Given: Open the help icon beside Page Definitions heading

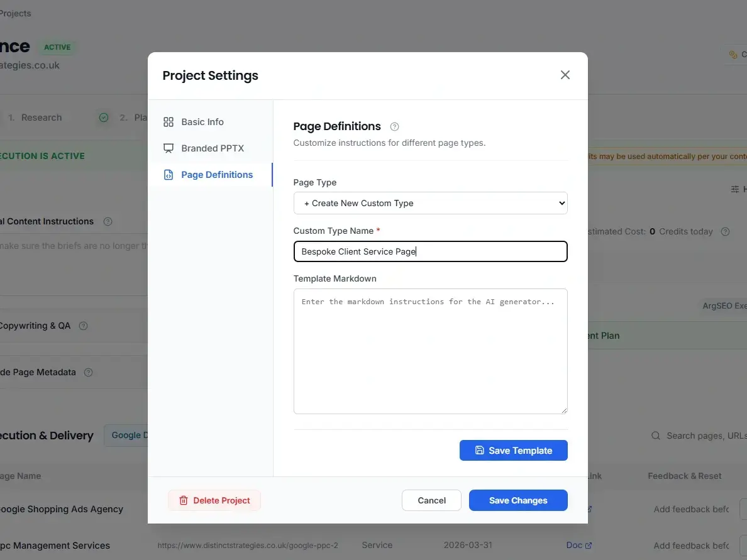Looking at the screenshot, I should click(x=394, y=126).
